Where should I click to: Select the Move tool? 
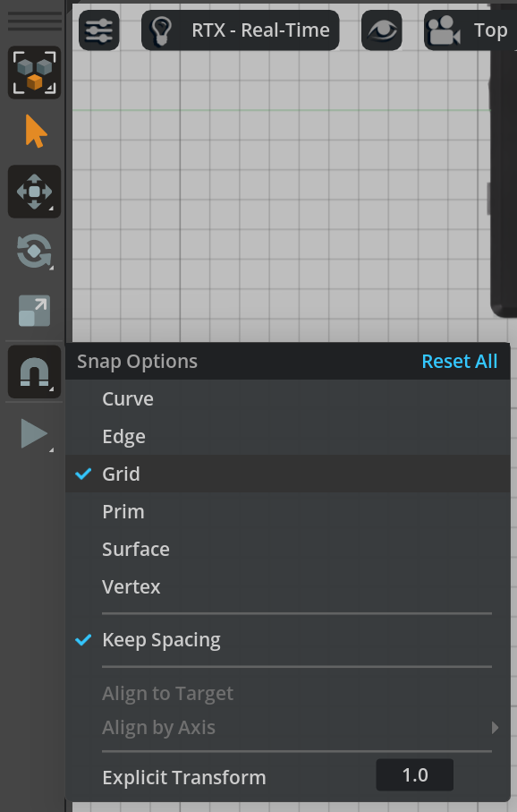[x=34, y=191]
